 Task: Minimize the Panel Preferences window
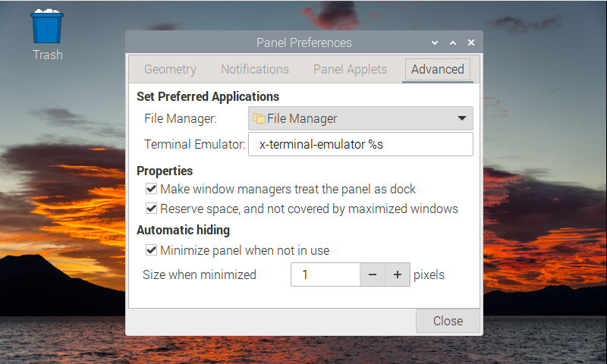[435, 43]
